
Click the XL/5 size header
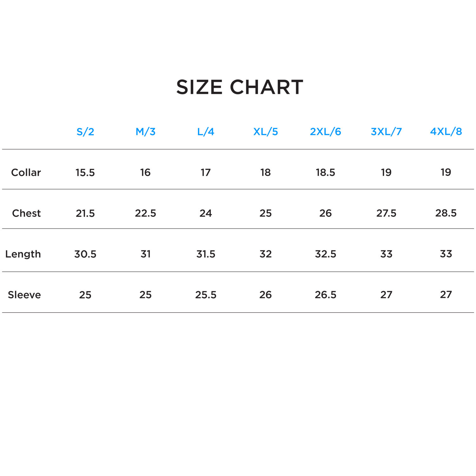(x=266, y=131)
